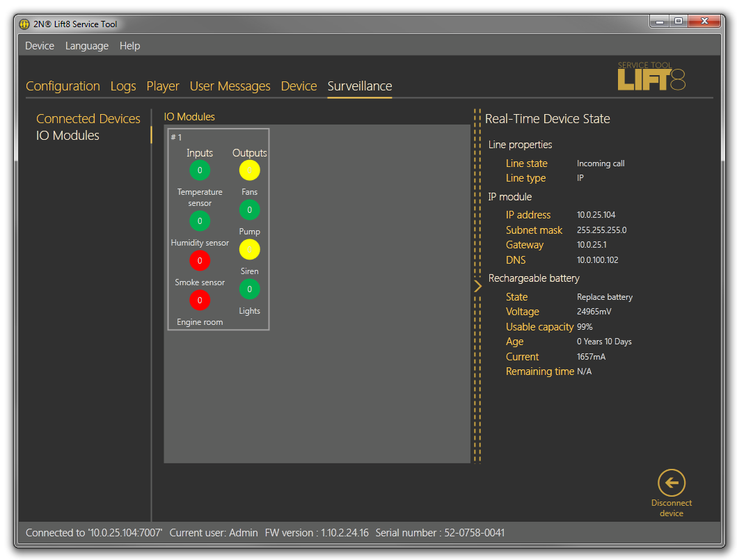Open the Language menu
Viewport: 737px width, 560px height.
pyautogui.click(x=87, y=46)
